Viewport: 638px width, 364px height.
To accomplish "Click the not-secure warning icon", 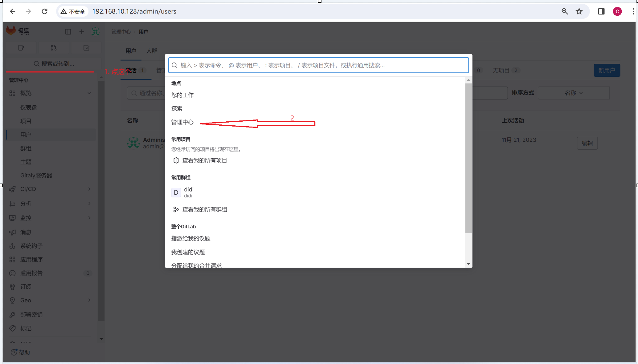I will pyautogui.click(x=64, y=11).
